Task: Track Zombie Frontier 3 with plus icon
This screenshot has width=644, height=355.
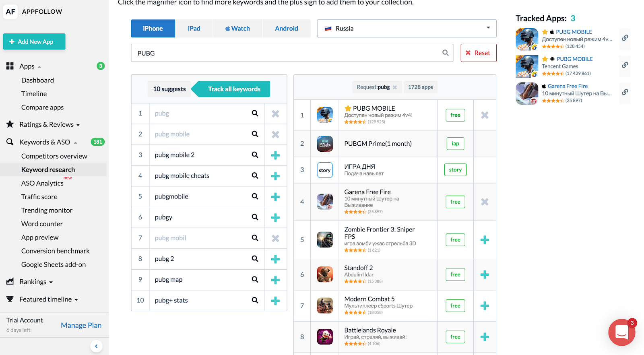Action: pyautogui.click(x=485, y=240)
